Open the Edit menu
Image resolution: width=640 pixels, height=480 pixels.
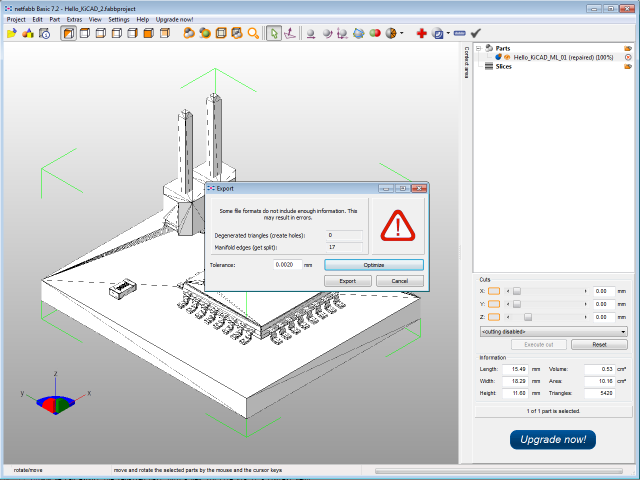click(x=38, y=19)
